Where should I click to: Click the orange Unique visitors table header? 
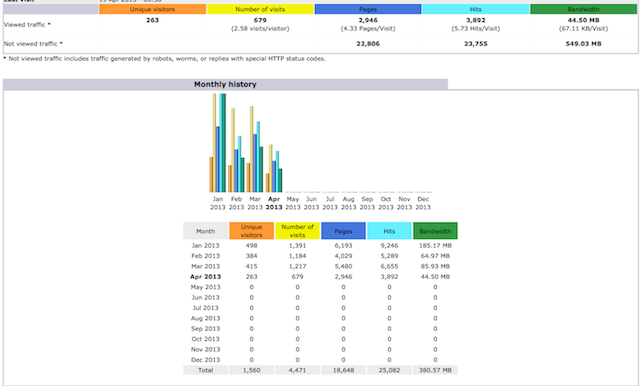tap(251, 231)
